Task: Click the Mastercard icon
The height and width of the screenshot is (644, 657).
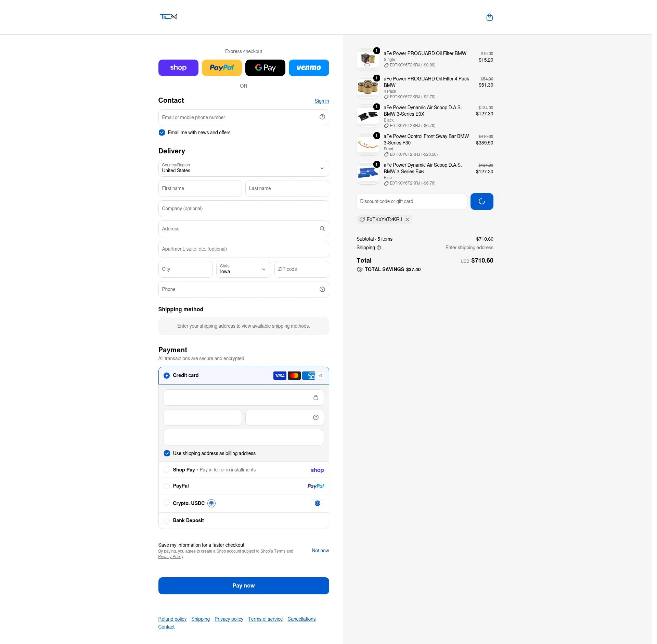Action: [x=294, y=376]
